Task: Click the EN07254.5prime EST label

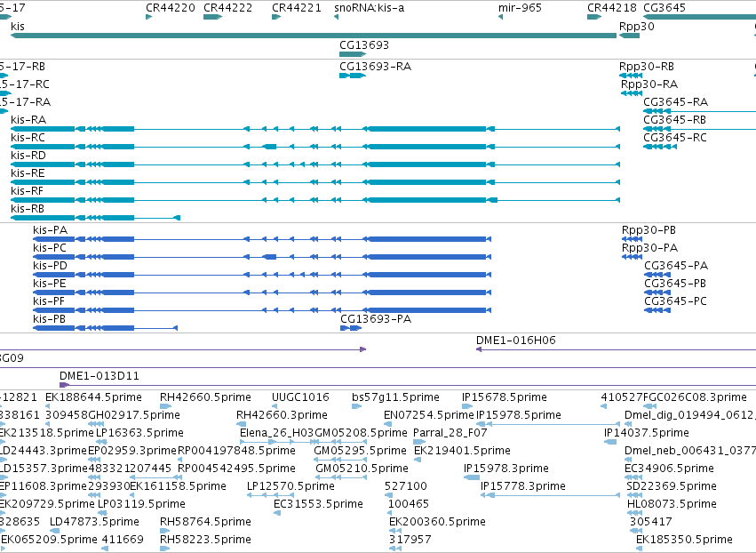Action: (428, 415)
